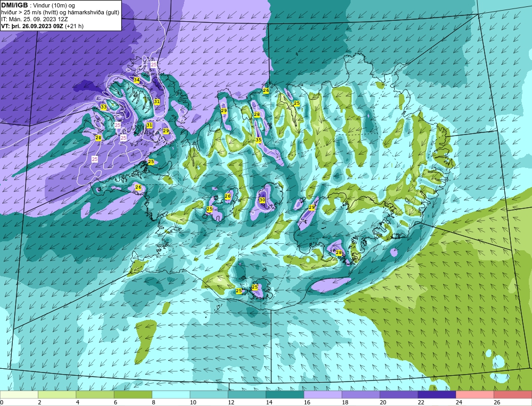Click the legend scale number 0
Viewport: 532px width, 406px height.
[2, 402]
